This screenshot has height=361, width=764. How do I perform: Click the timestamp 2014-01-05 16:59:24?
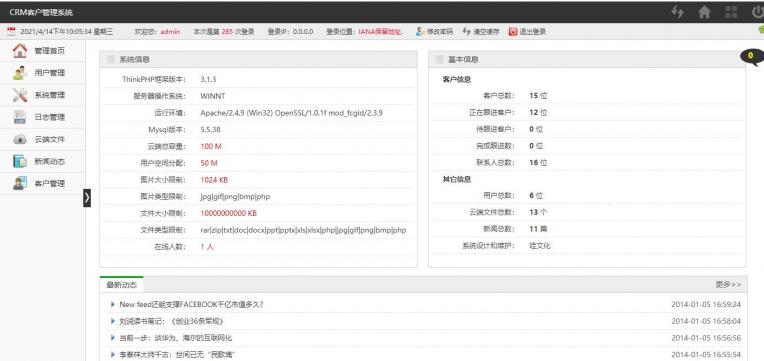[x=706, y=304]
